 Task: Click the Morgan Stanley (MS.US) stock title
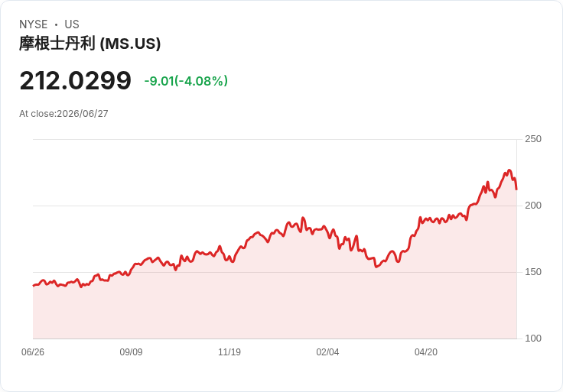[89, 44]
